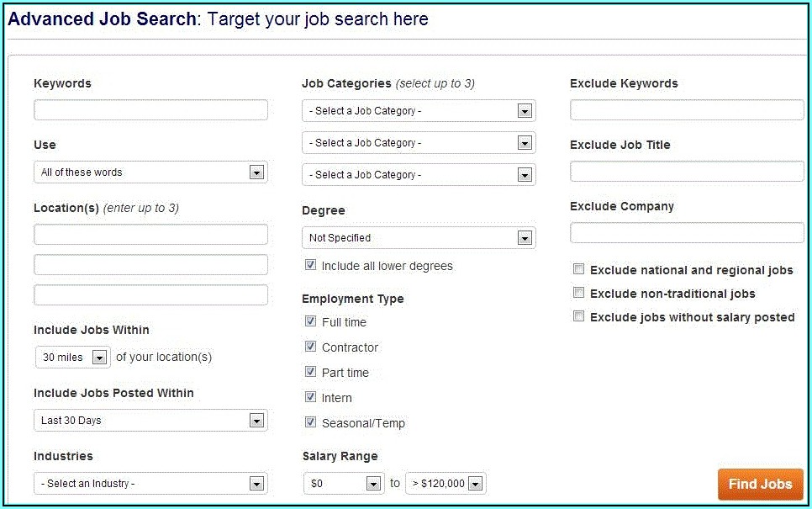Screen dimensions: 812x509
Task: Enable Exclude national and regional jobs
Action: [x=578, y=269]
